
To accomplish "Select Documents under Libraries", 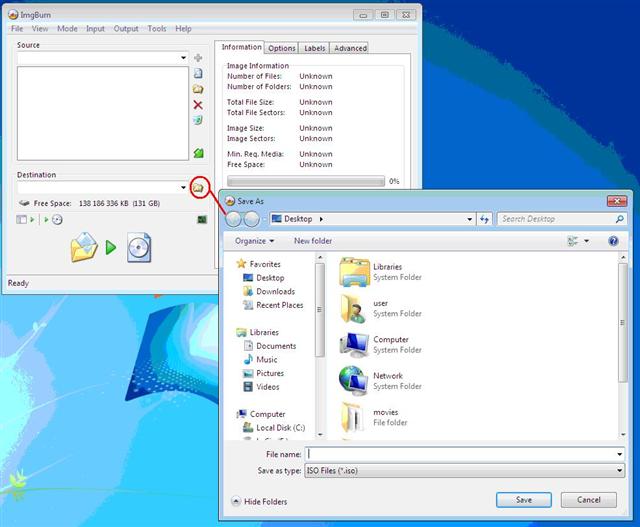I will point(269,346).
